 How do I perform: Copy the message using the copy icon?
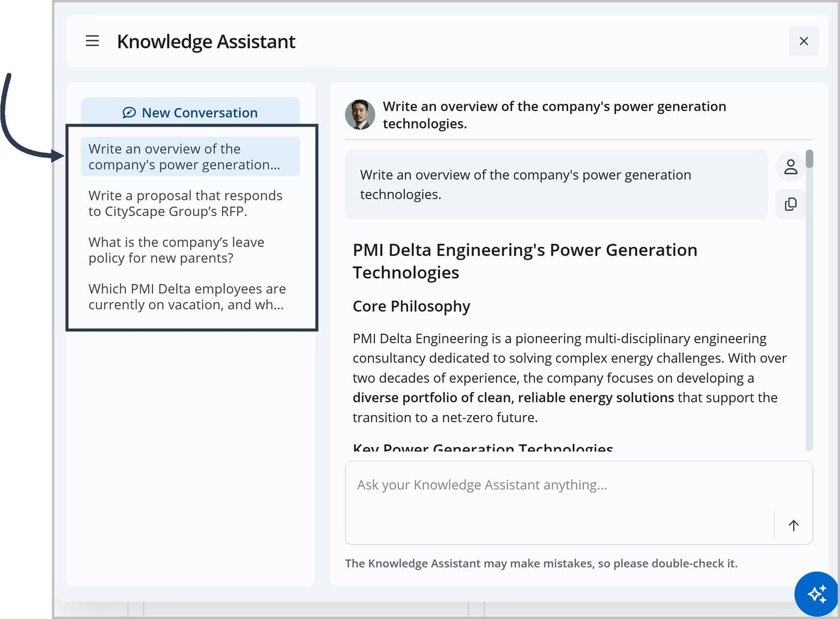tap(791, 204)
